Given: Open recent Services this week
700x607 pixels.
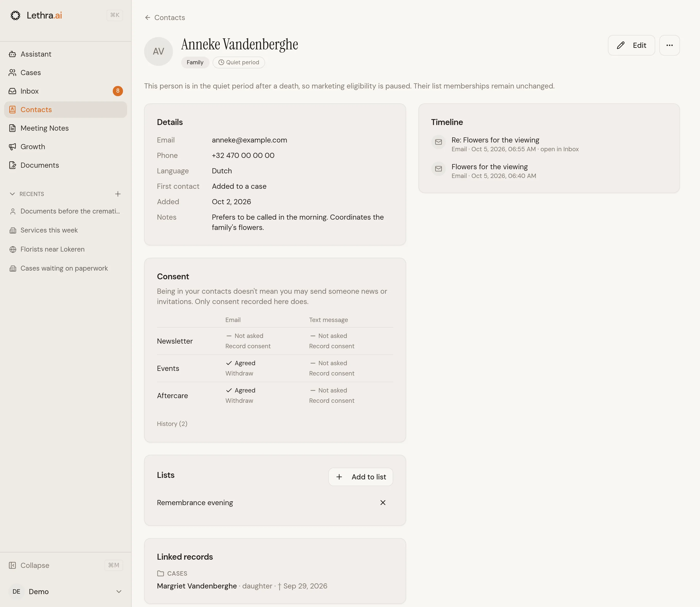Looking at the screenshot, I should pyautogui.click(x=65, y=230).
